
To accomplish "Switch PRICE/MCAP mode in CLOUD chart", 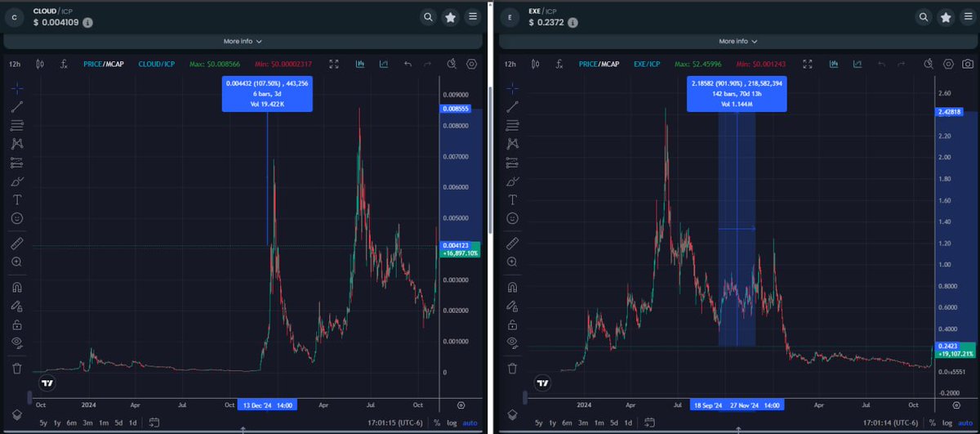I will tap(104, 64).
